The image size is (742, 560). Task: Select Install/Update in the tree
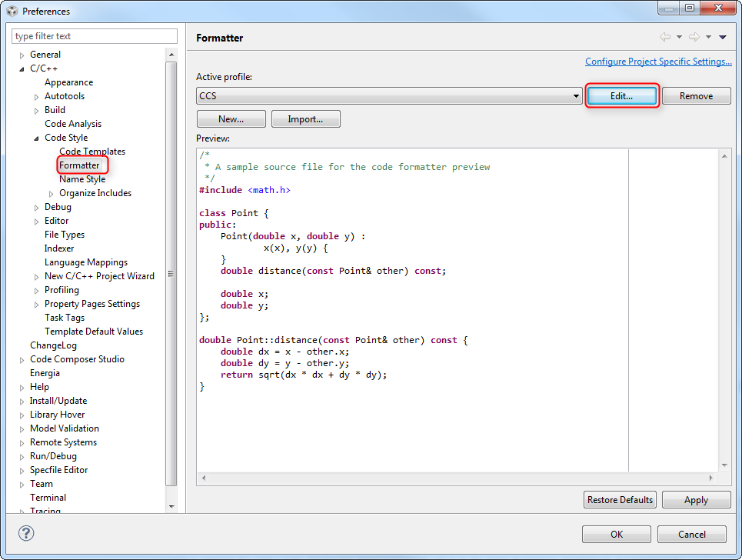point(58,401)
